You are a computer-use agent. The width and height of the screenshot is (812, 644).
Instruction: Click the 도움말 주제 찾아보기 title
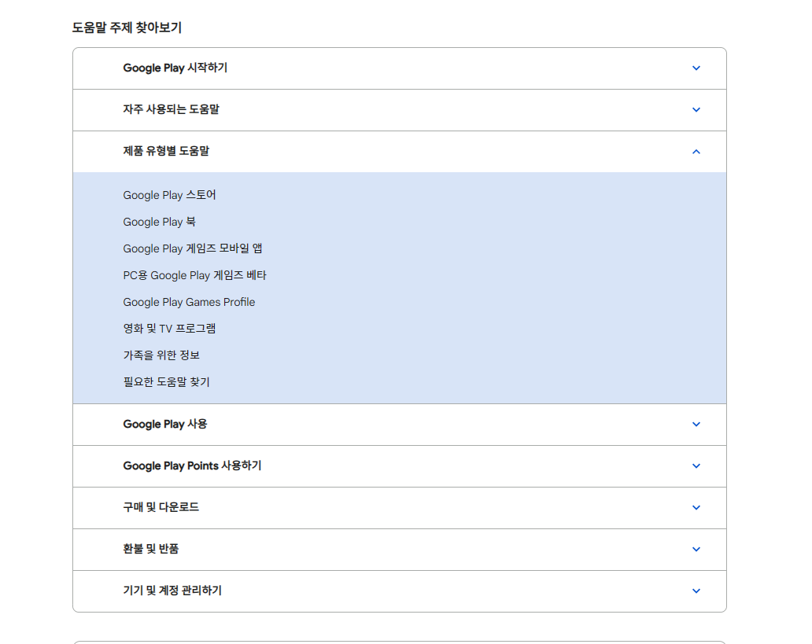coord(127,28)
